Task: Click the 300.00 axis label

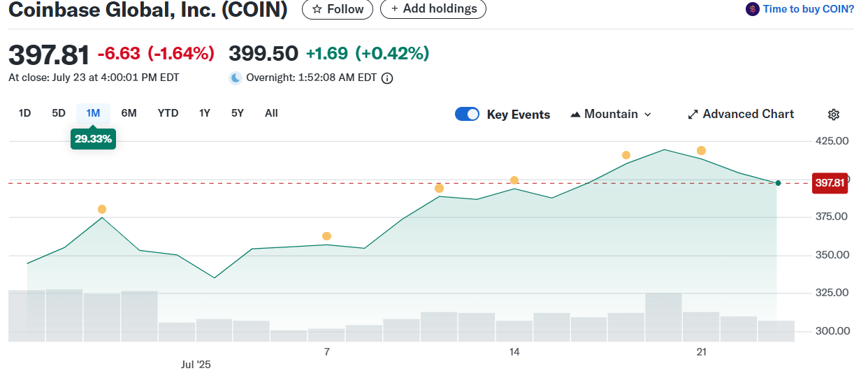Action: point(832,331)
